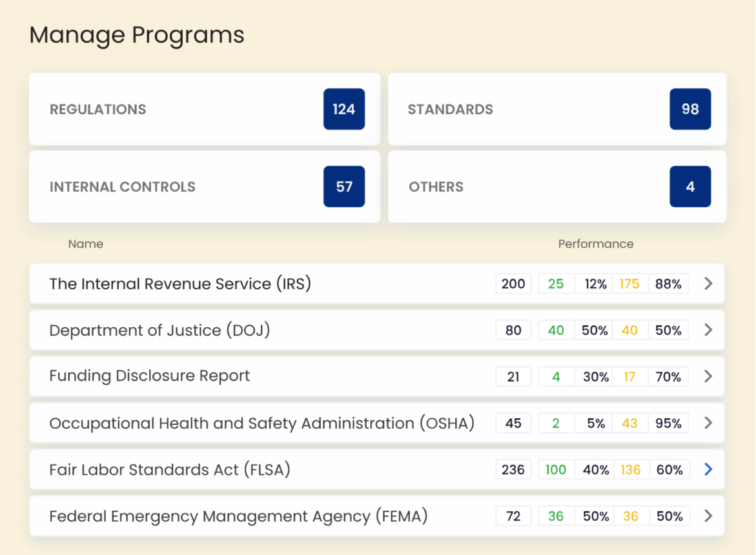Screen dimensions: 756x555
Task: Click FEMA yellow value 36
Action: (x=631, y=516)
